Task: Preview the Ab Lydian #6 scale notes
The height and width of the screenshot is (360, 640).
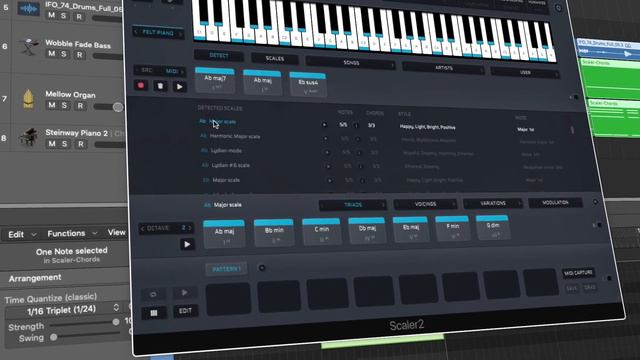Action: pos(328,166)
